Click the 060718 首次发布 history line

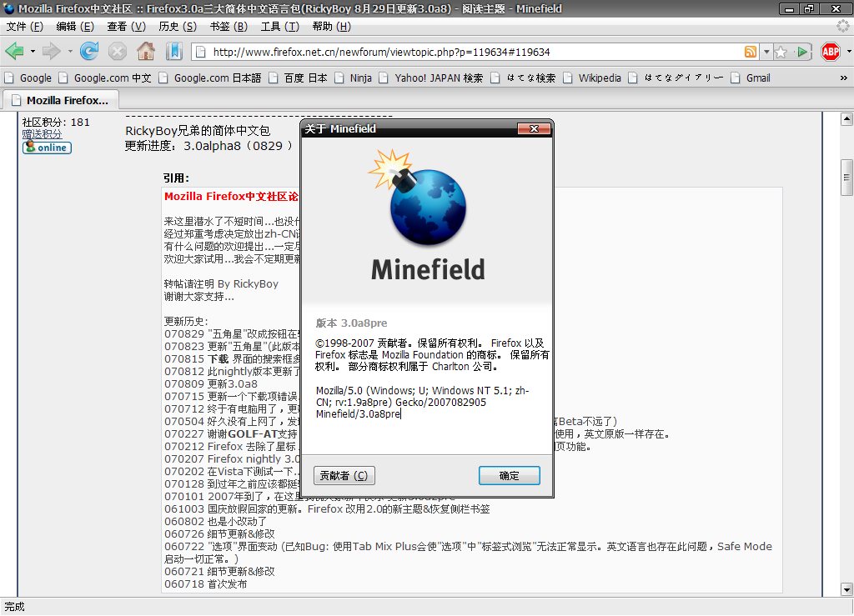[x=206, y=583]
